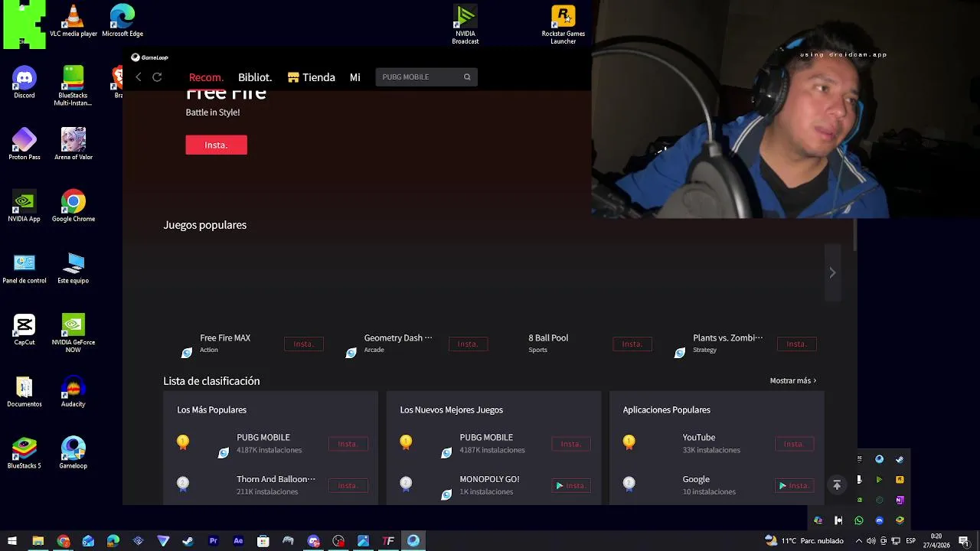
Task: Show next popular games with arrow
Action: pyautogui.click(x=832, y=272)
